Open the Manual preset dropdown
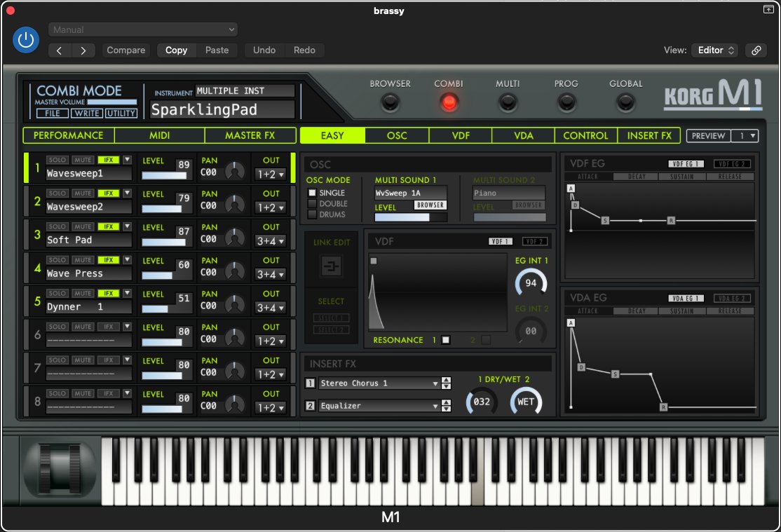 [143, 30]
